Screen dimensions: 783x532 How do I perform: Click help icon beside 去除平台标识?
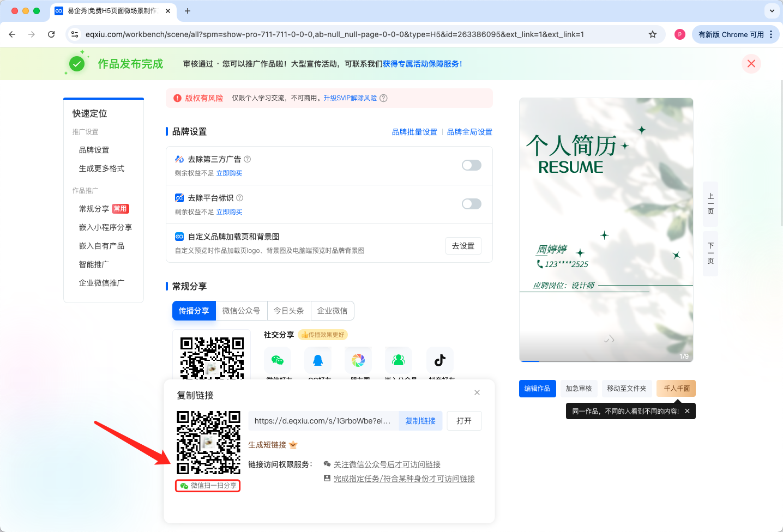pos(240,198)
